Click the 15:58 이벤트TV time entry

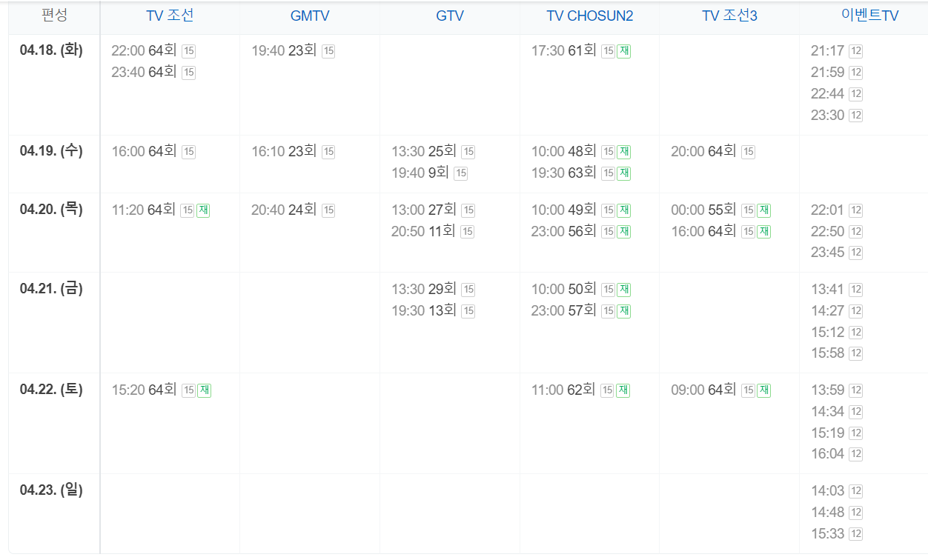827,353
